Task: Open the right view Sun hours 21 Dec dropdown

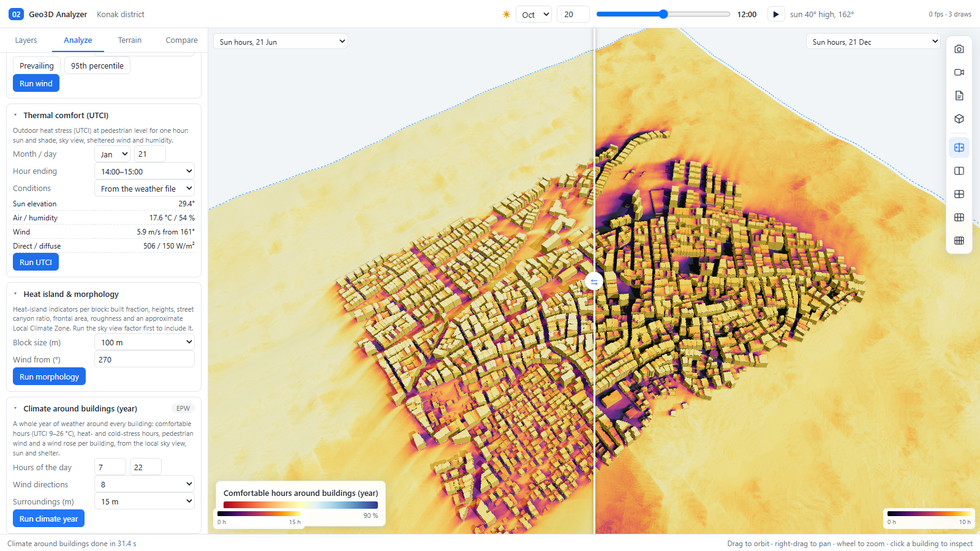Action: pos(873,42)
